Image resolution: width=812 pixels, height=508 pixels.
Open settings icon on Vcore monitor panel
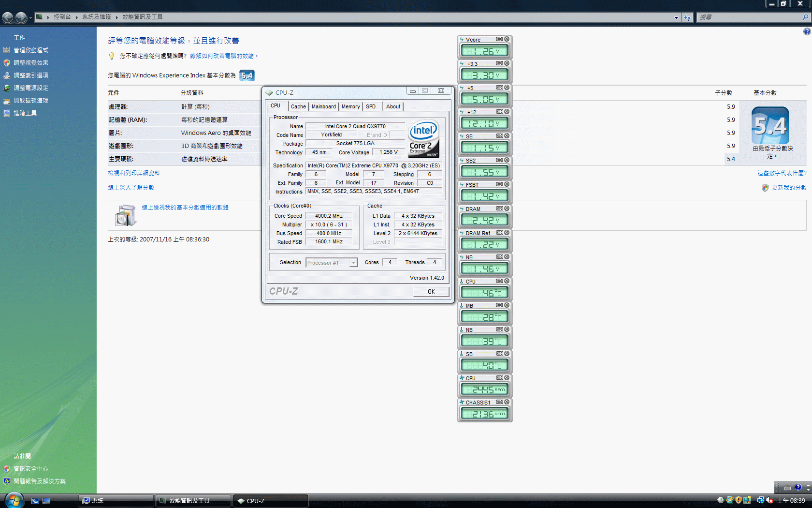pos(499,39)
